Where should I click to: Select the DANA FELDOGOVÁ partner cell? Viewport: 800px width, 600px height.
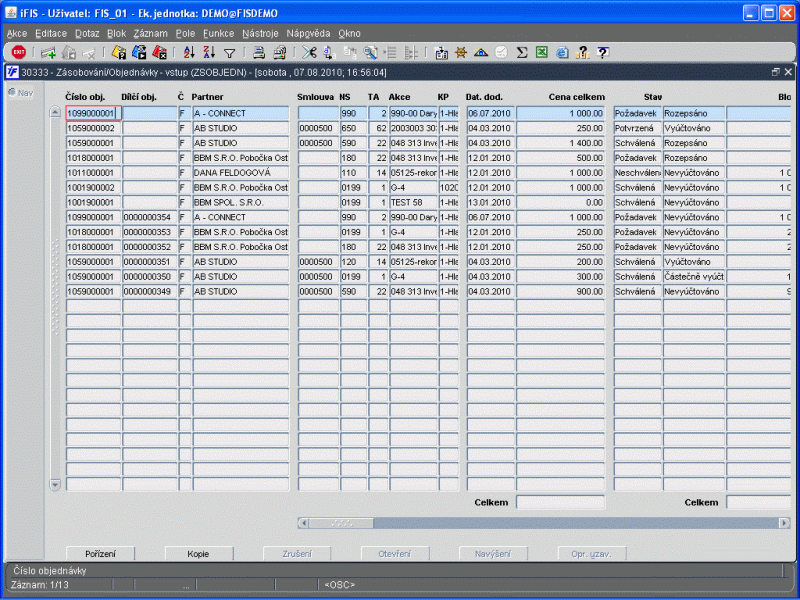[240, 173]
